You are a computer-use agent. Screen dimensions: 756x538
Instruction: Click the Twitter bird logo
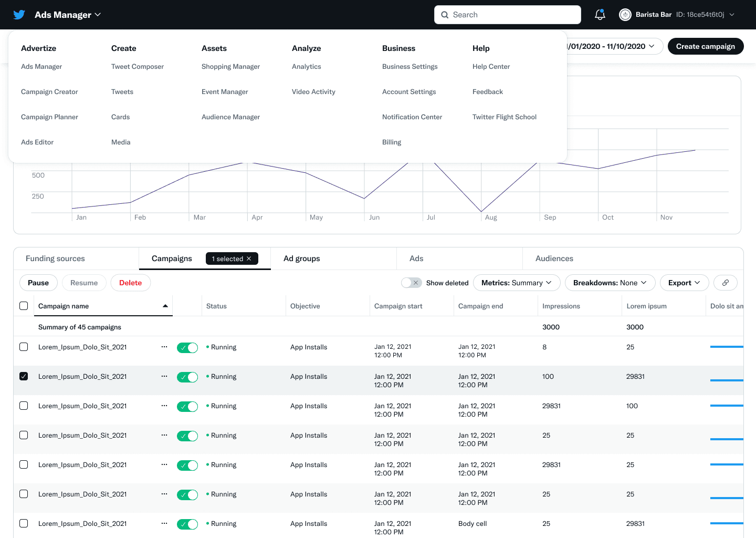pos(19,14)
